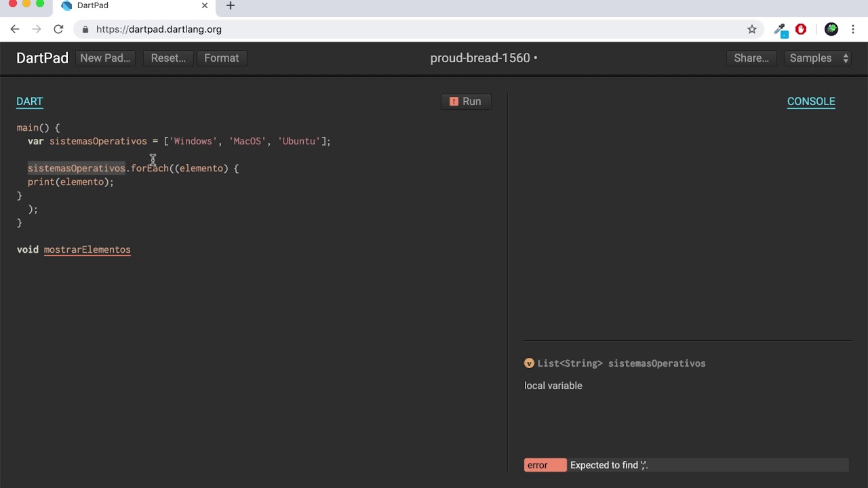Select the DartPad browser tab

click(x=136, y=6)
